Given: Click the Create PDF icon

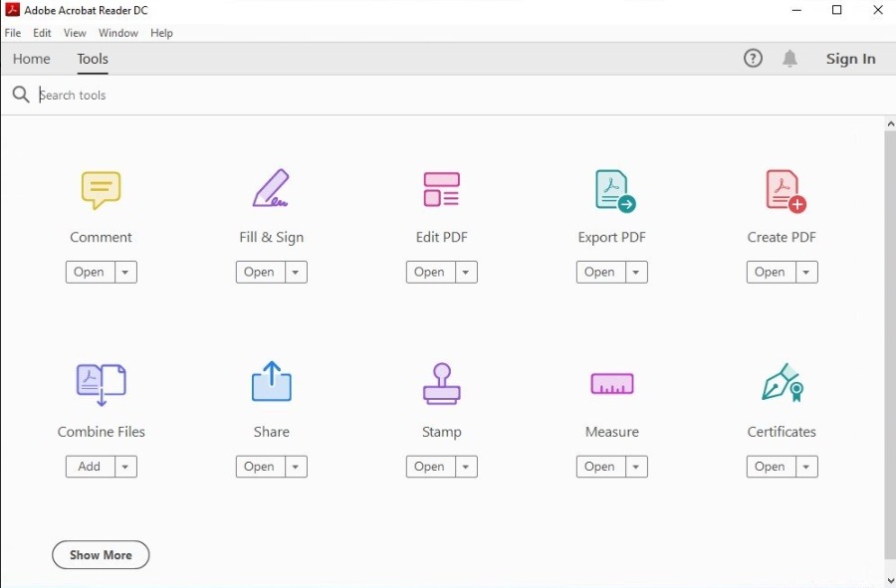Looking at the screenshot, I should tap(784, 190).
